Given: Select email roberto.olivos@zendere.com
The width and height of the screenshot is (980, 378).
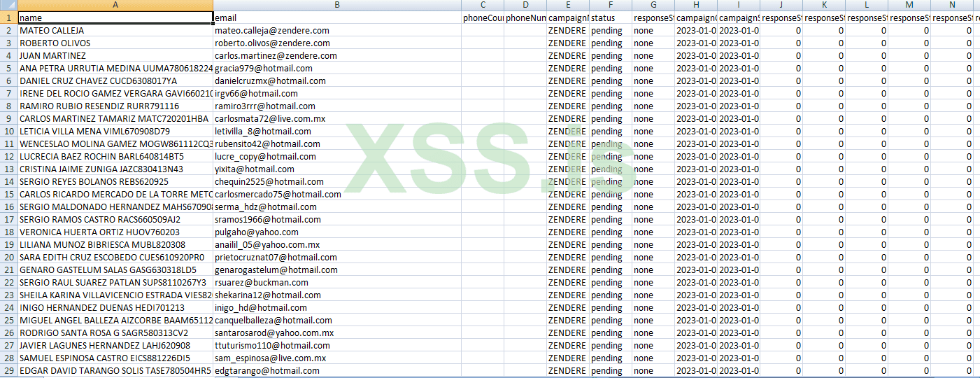Looking at the screenshot, I should click(x=337, y=43).
